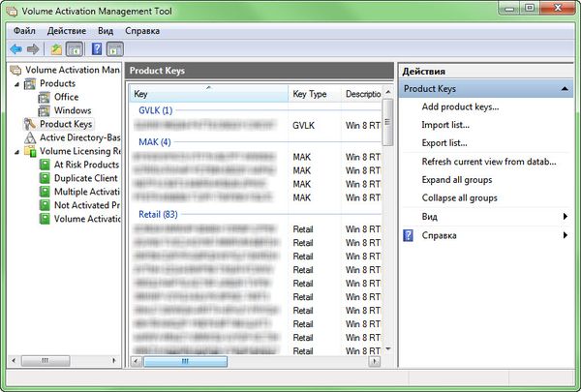Click the Forward arrow toolbar icon
581x392 pixels.
click(x=33, y=49)
